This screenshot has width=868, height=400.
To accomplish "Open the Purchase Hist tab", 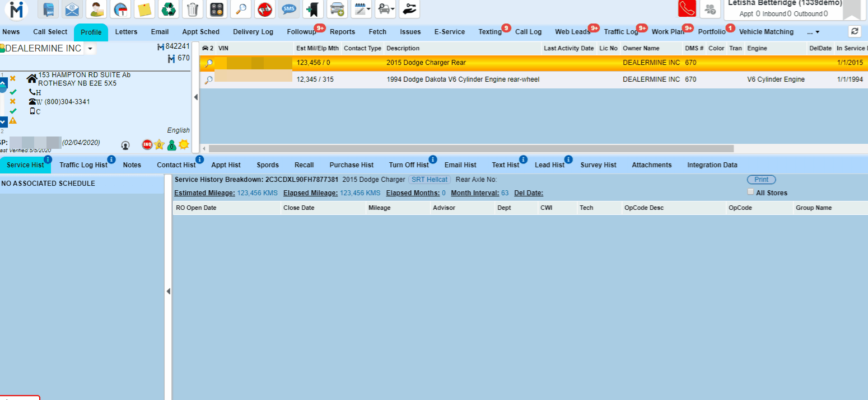I will [351, 165].
